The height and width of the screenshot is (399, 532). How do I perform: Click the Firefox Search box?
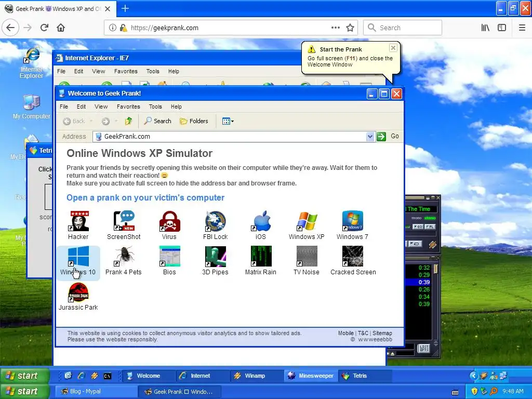403,28
